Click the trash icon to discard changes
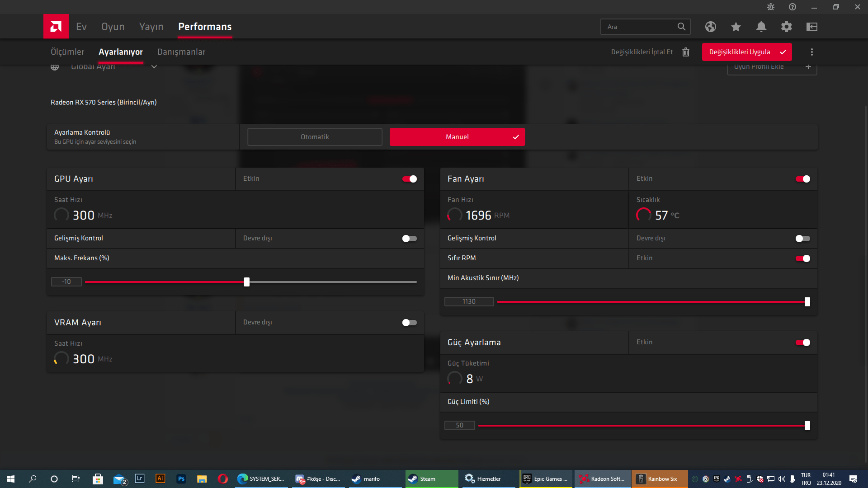This screenshot has height=488, width=868. click(685, 52)
